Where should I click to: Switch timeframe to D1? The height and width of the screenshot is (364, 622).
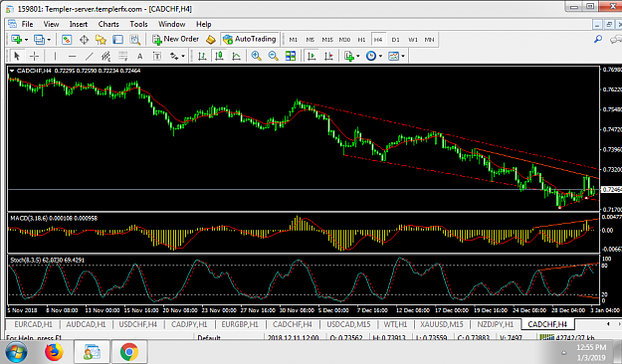coord(395,40)
